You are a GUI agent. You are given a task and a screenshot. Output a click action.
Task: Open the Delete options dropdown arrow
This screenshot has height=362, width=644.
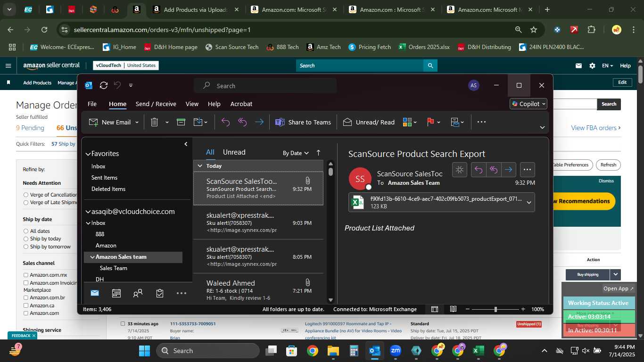coord(167,123)
